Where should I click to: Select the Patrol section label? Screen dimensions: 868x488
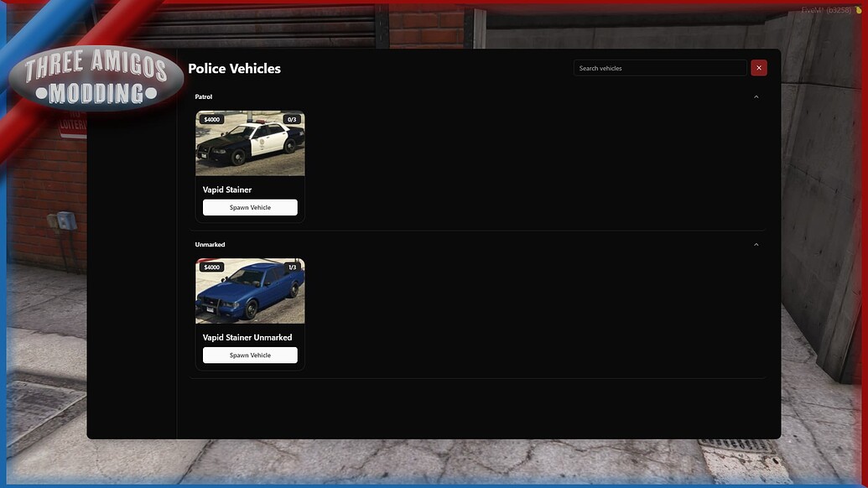[204, 96]
